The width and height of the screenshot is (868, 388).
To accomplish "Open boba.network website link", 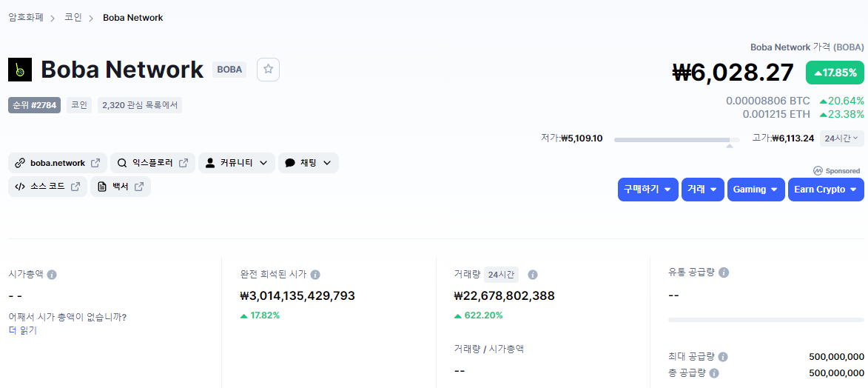I will tap(58, 163).
